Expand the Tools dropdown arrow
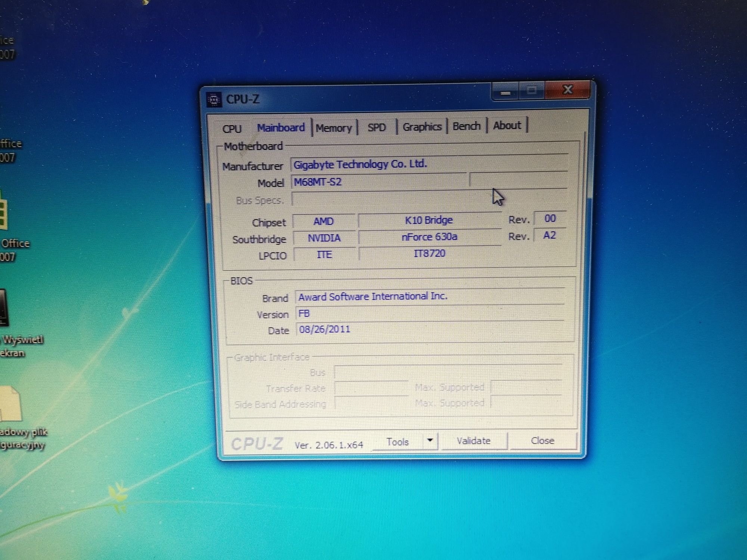747x560 pixels. tap(430, 441)
